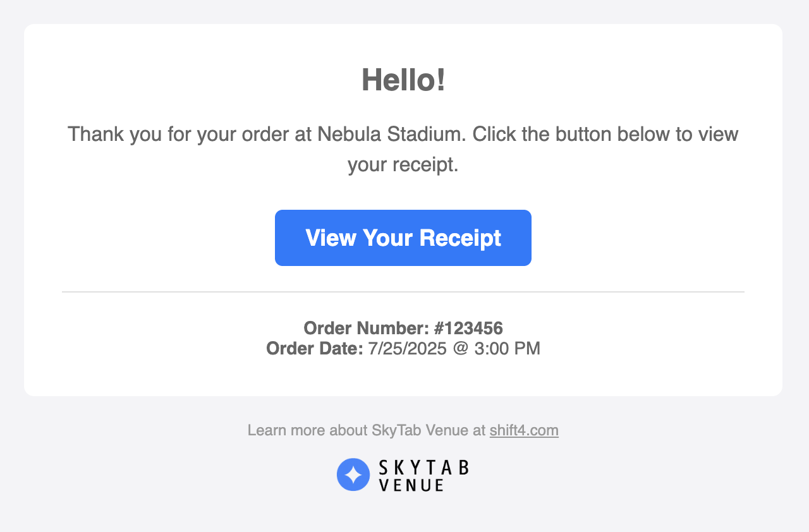809x532 pixels.
Task: Click the blue SkyTab star logo icon
Action: (x=353, y=475)
